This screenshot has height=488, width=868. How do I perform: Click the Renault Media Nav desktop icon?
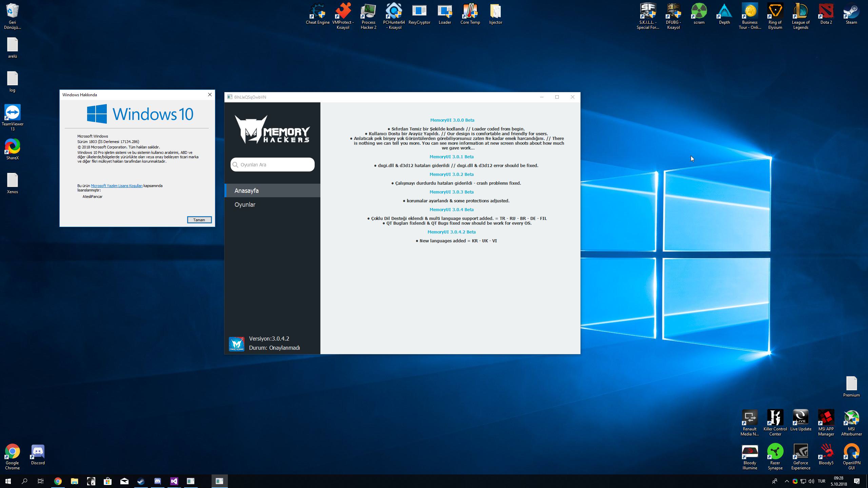pos(750,423)
